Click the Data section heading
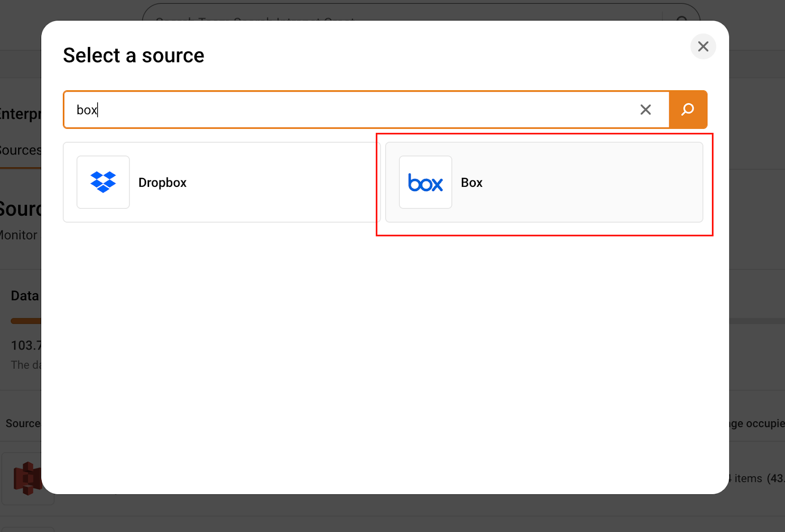785x532 pixels. (25, 296)
